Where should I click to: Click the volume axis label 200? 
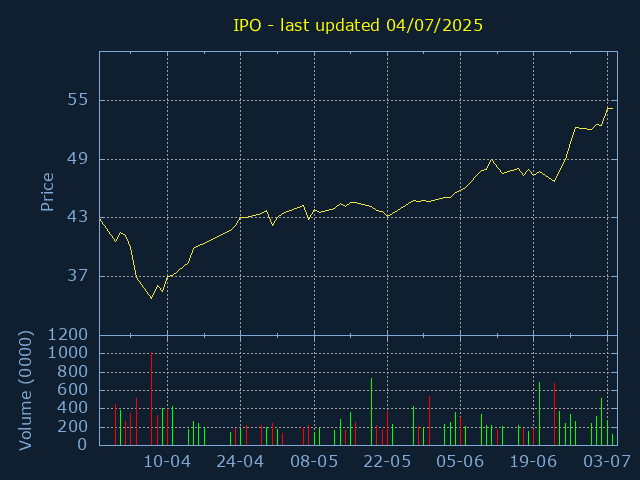pos(73,427)
